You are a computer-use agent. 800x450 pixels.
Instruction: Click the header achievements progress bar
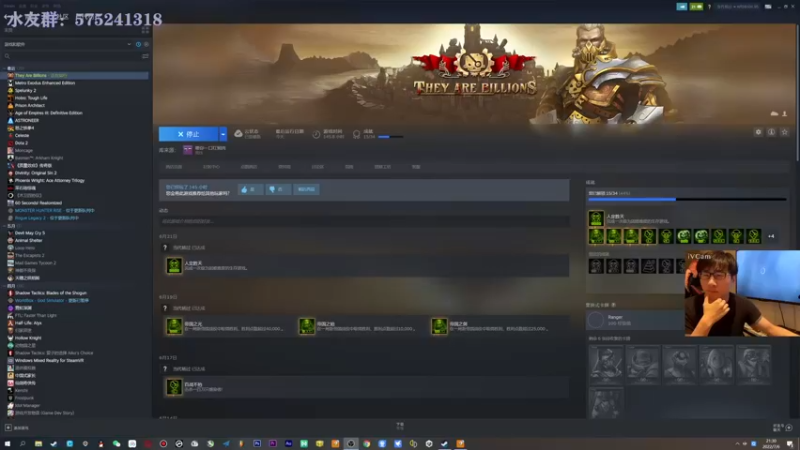[390, 137]
